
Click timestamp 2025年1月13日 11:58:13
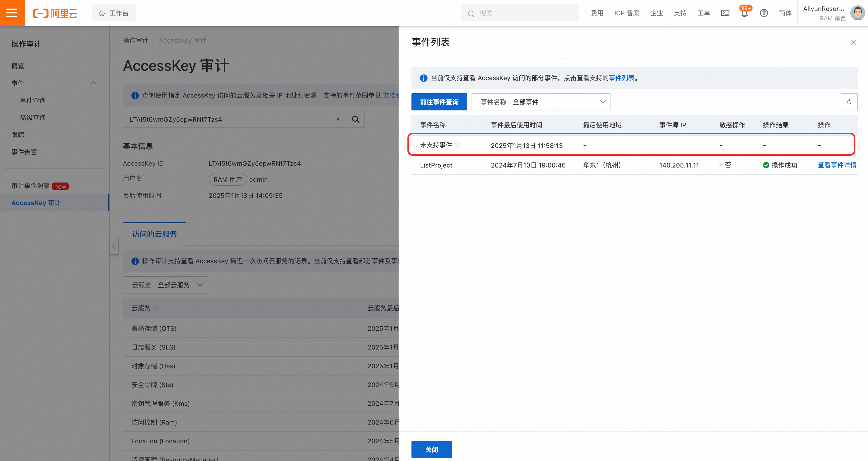point(527,146)
